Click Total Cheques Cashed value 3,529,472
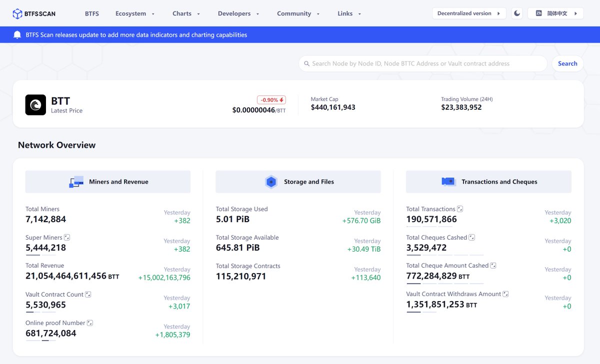This screenshot has height=364, width=600. (426, 248)
